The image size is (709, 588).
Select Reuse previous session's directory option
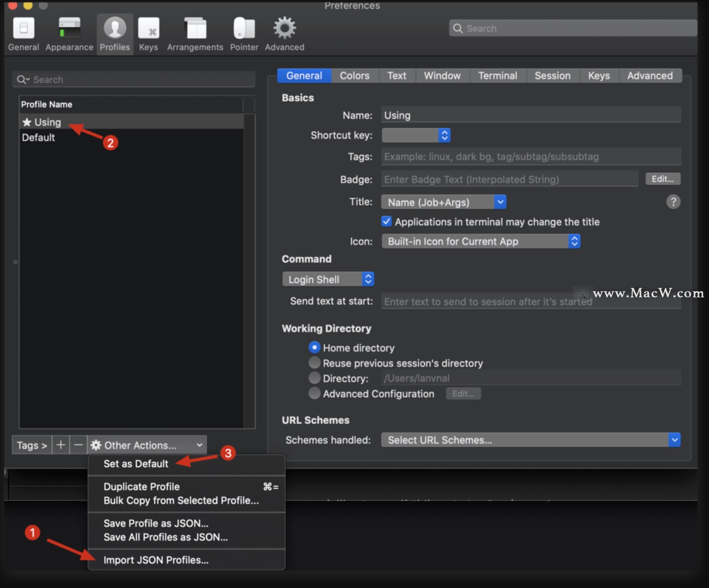[x=314, y=363]
